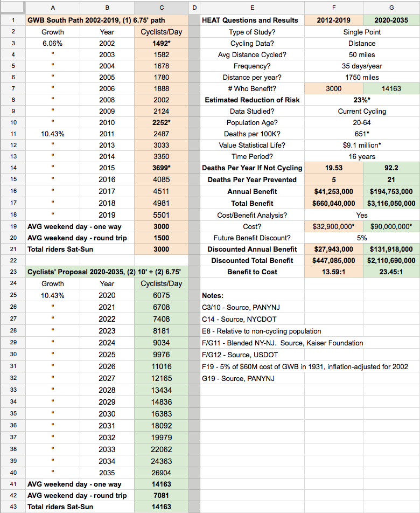
Task: Select the 2012-2019 header cell
Action: pos(334,20)
